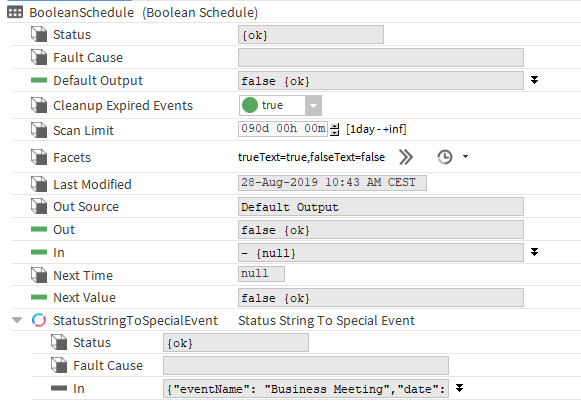Collapse the StatusStringToSpecialEvent tree node
This screenshot has width=581, height=416.
pos(17,320)
